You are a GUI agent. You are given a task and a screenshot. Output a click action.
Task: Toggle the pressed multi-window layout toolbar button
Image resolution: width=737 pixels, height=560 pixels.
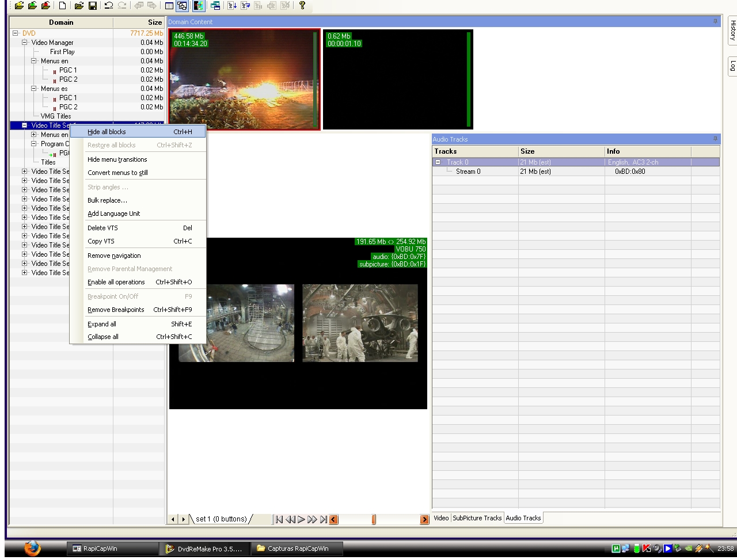[182, 6]
